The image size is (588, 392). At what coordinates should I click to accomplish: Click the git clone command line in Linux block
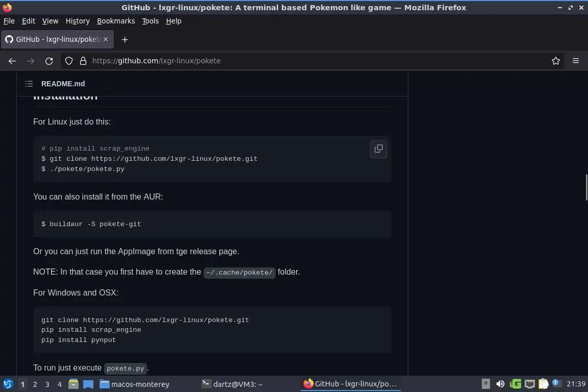(149, 159)
